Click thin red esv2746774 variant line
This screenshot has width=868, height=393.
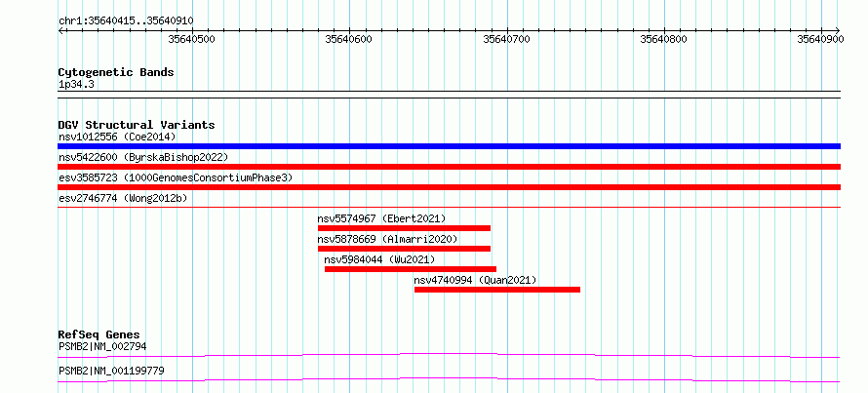click(x=449, y=207)
